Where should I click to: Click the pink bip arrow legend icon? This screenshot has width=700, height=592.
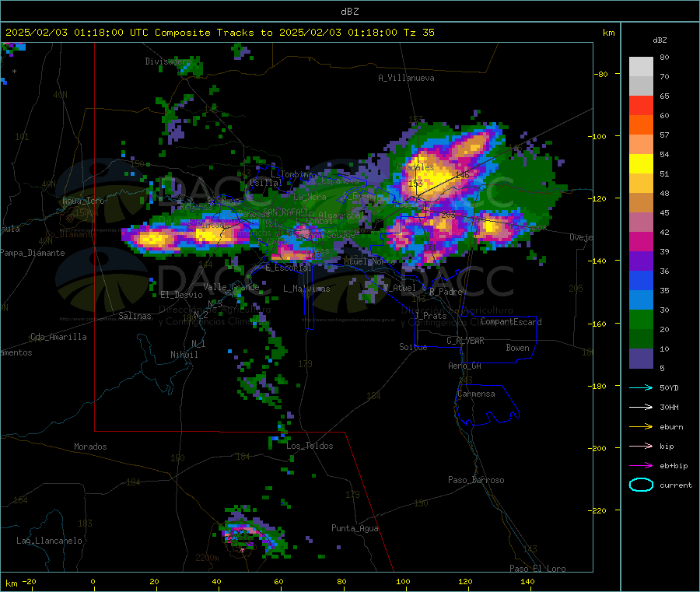[641, 446]
